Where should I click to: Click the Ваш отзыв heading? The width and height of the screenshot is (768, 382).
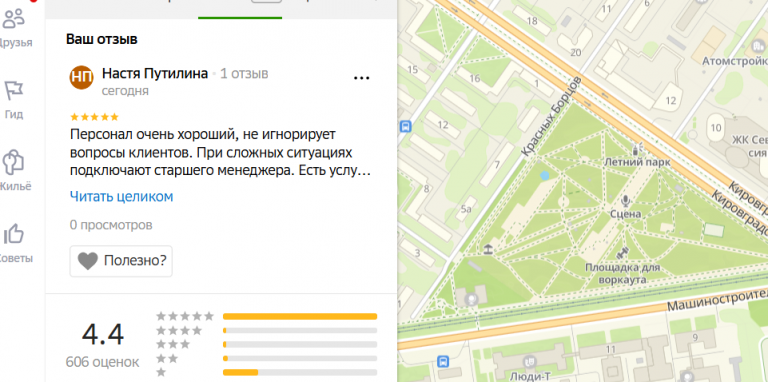click(x=102, y=39)
